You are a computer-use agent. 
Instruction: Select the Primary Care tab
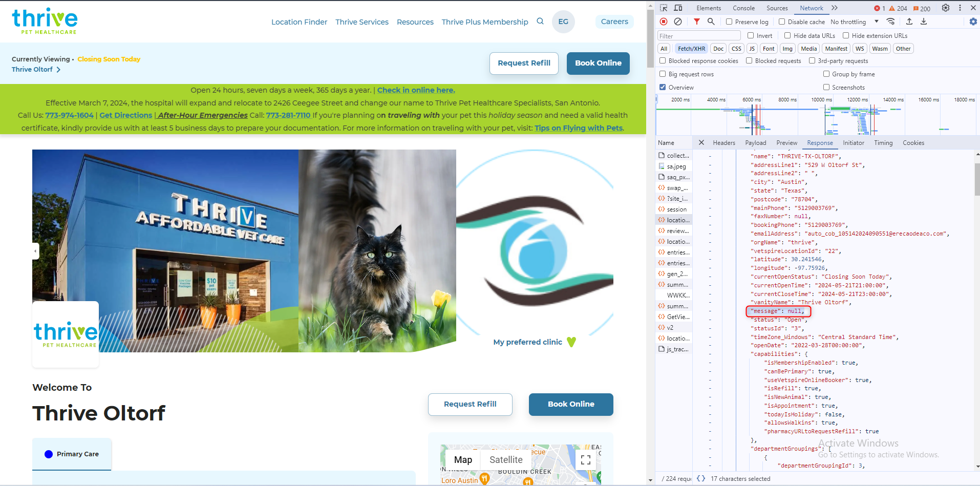[x=72, y=454]
